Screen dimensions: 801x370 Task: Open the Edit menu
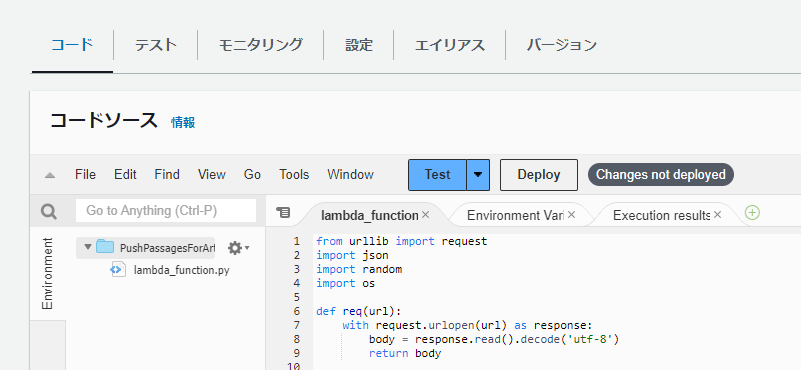tap(125, 175)
